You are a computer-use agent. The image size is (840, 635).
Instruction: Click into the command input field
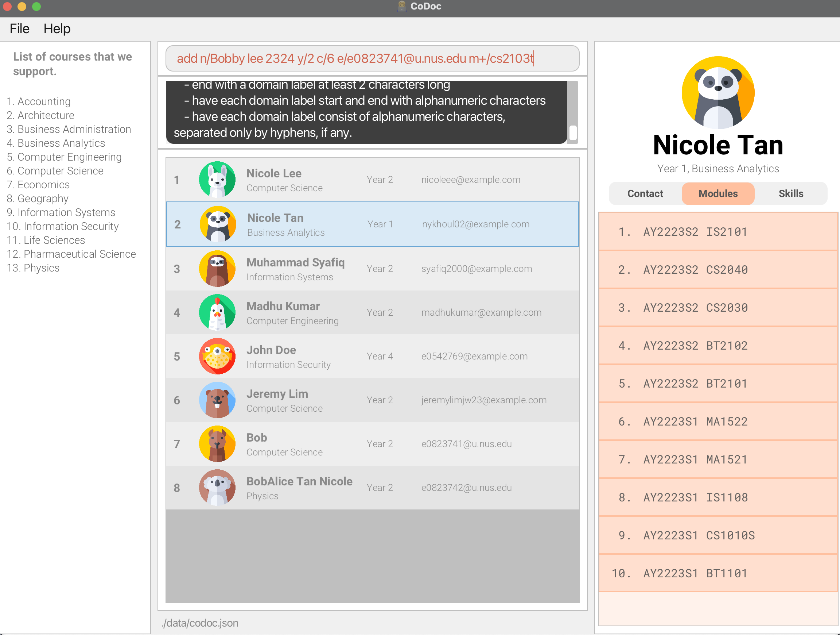(x=372, y=58)
